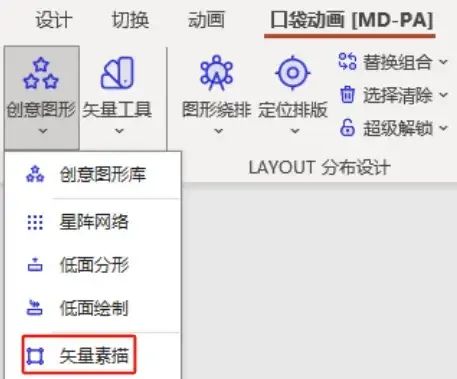Click the 选择清除 label

(398, 95)
